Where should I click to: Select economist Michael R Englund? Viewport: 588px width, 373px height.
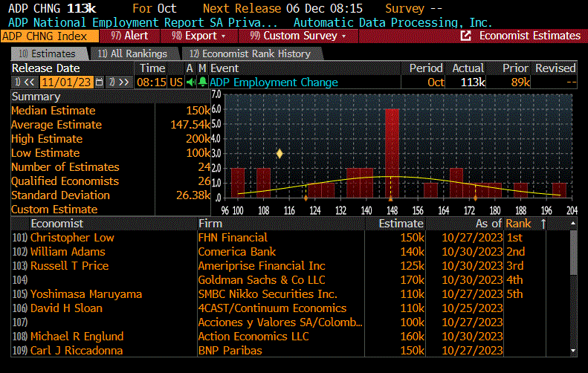(77, 337)
